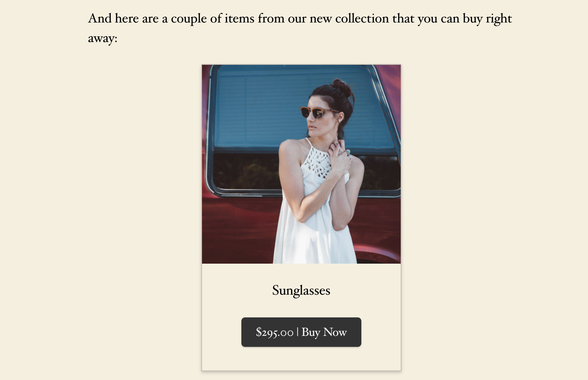
Task: Click the "new collection" text in paragraph
Action: tap(349, 18)
